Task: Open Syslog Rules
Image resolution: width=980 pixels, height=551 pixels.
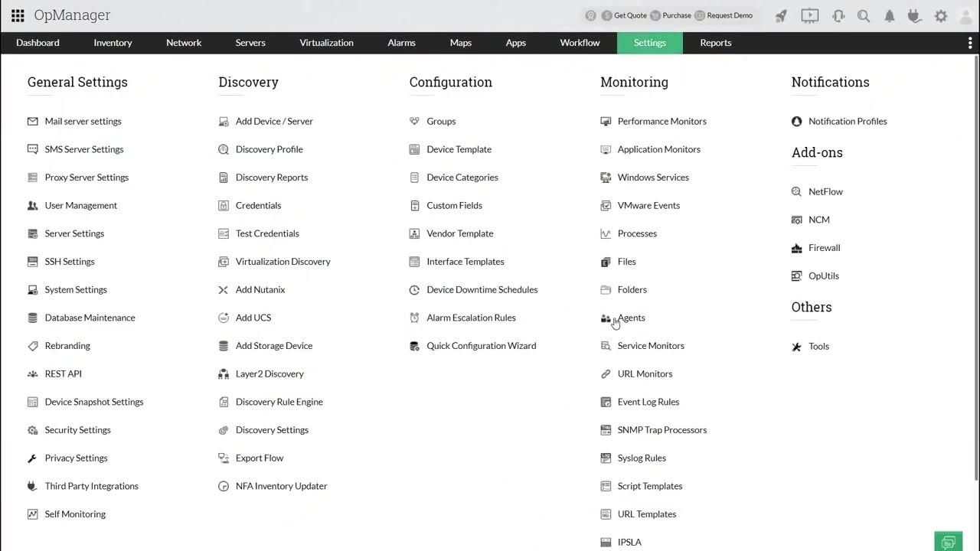Action: (x=642, y=458)
